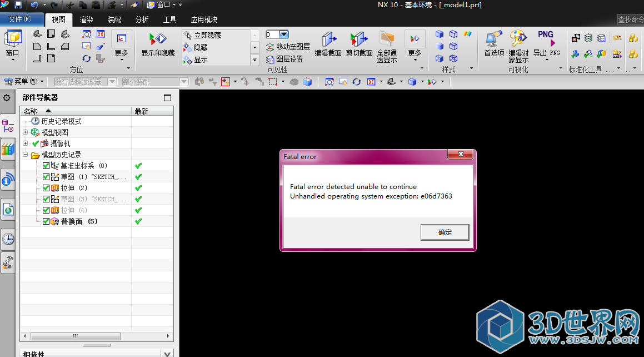Click the HD3D Tools sidebar icon
644x357 pixels.
(x=8, y=180)
